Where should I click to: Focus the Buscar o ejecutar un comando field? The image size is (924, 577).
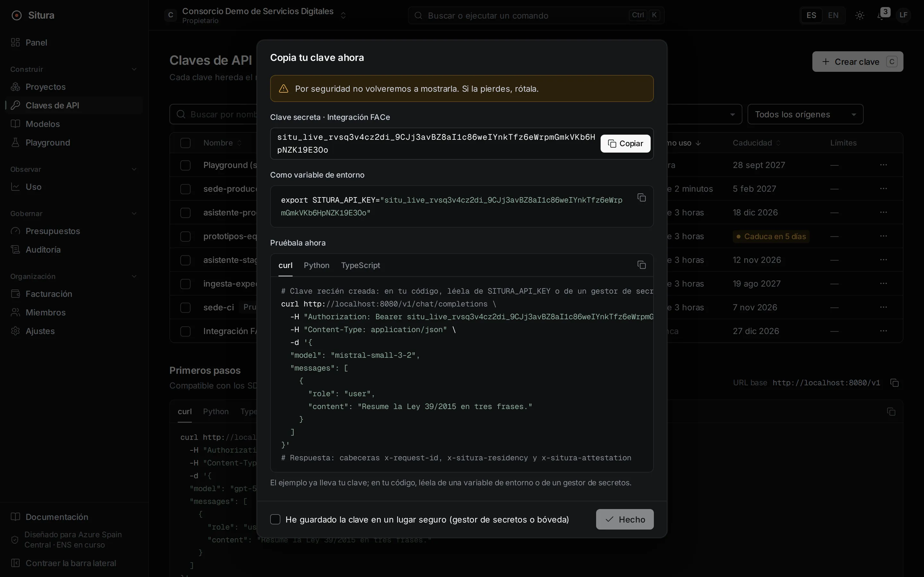pos(536,15)
